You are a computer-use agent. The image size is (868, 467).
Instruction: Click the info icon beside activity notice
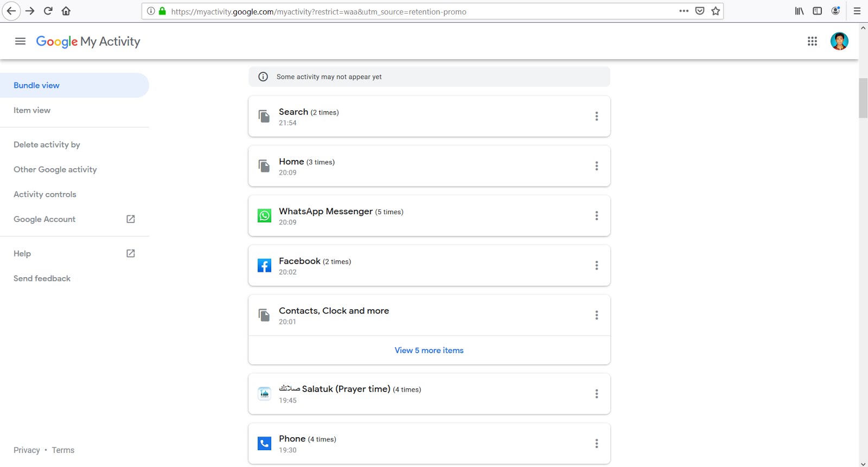[263, 77]
